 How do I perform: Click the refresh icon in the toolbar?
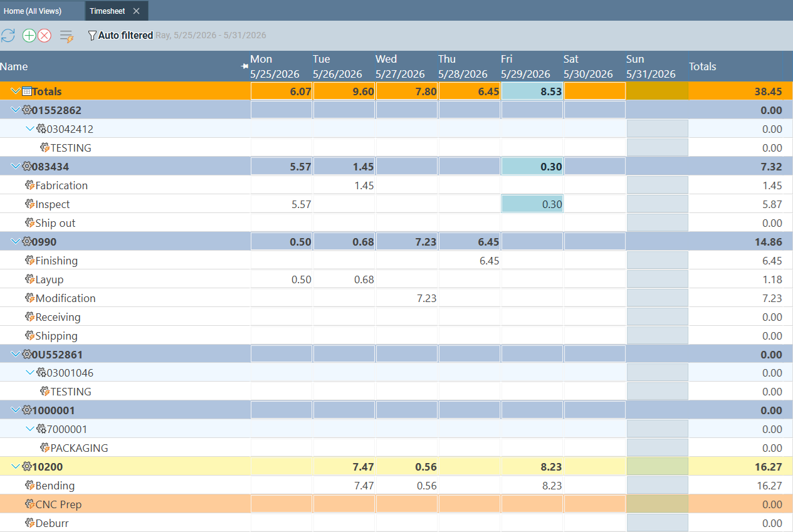point(8,36)
